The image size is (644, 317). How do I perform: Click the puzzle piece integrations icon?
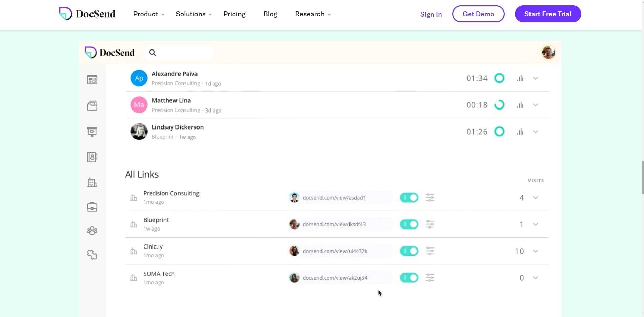92,255
